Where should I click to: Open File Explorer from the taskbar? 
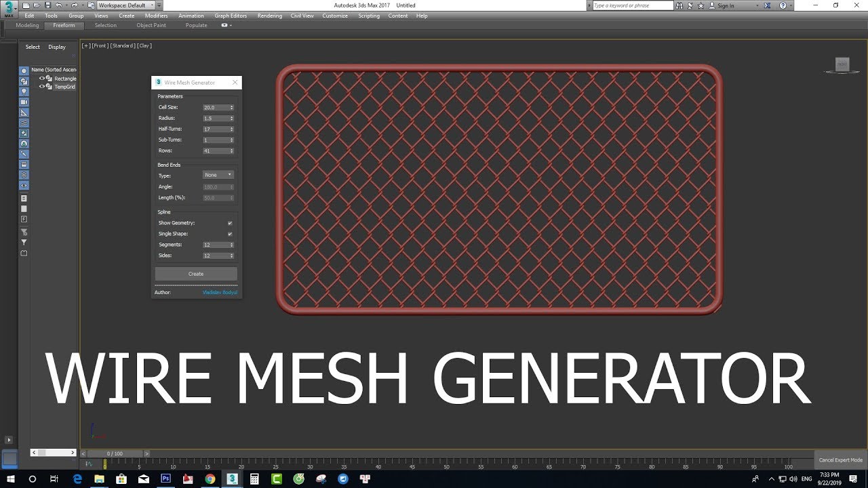click(99, 479)
